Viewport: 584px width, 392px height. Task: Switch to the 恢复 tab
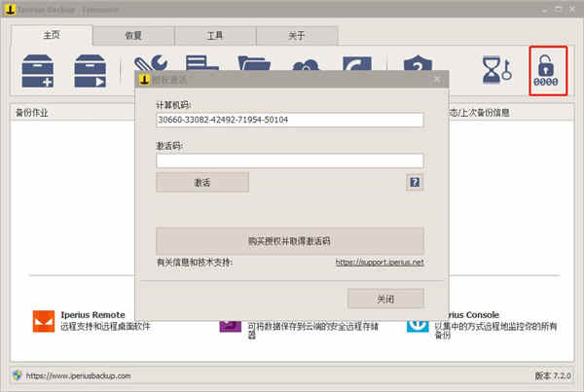click(x=133, y=36)
